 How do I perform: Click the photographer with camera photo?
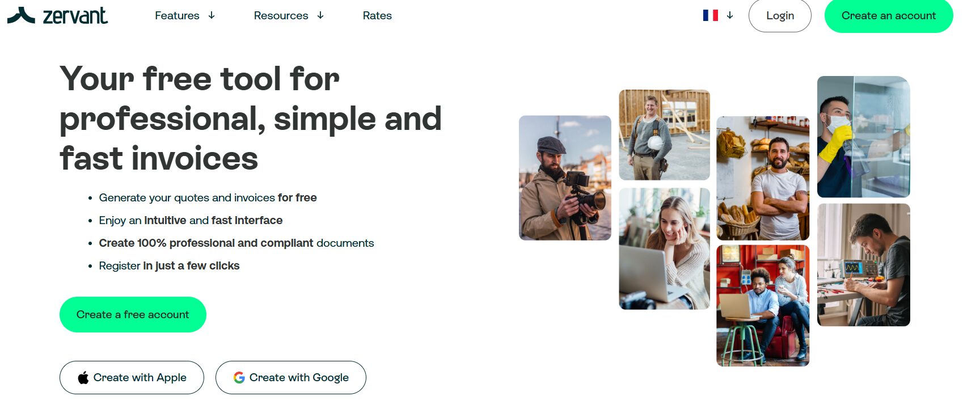click(x=565, y=178)
